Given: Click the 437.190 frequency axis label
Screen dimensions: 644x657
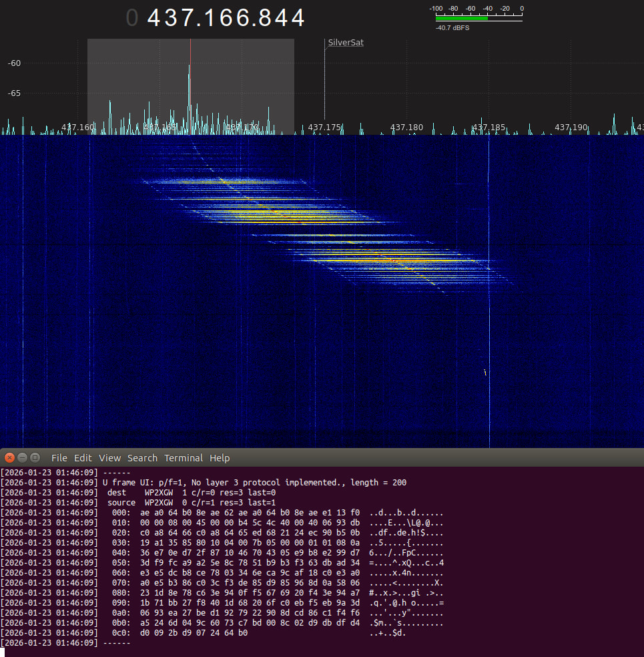Looking at the screenshot, I should point(571,127).
